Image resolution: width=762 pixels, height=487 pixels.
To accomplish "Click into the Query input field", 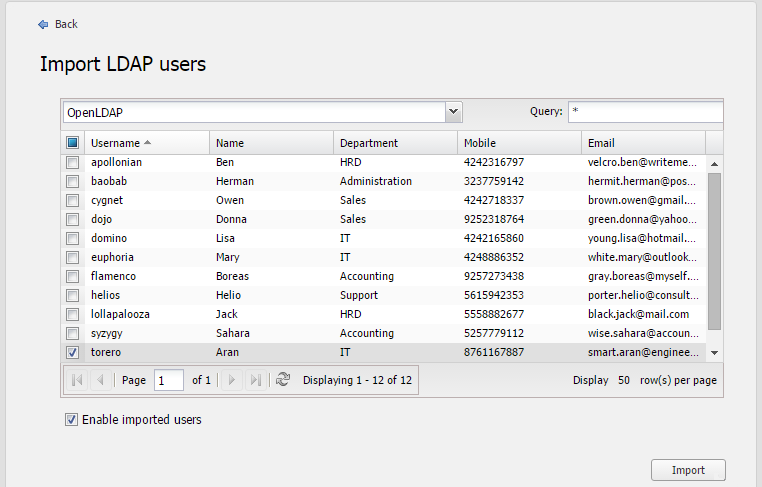I will (x=644, y=112).
